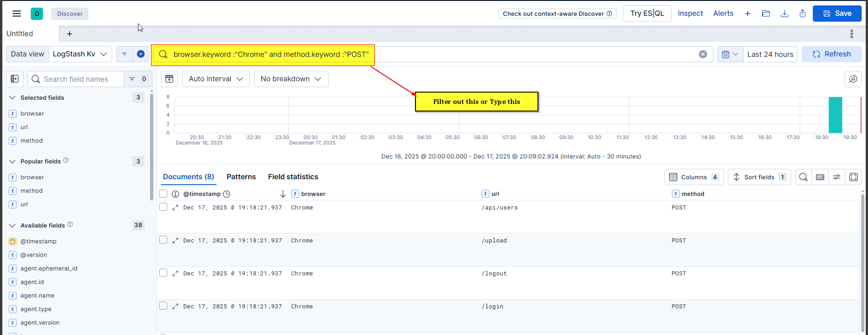Viewport: 868px width, 335px height.
Task: Hide the field list sidebar icon
Action: 15,79
